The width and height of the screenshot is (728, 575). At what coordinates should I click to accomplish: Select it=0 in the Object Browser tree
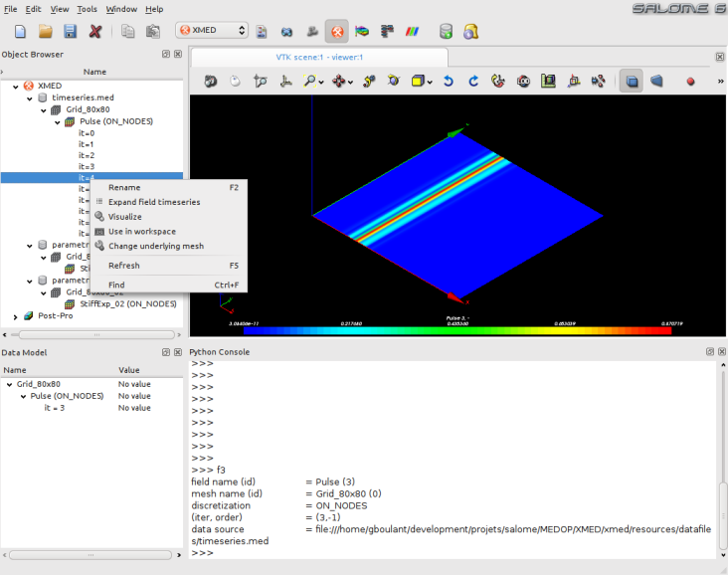(87, 132)
